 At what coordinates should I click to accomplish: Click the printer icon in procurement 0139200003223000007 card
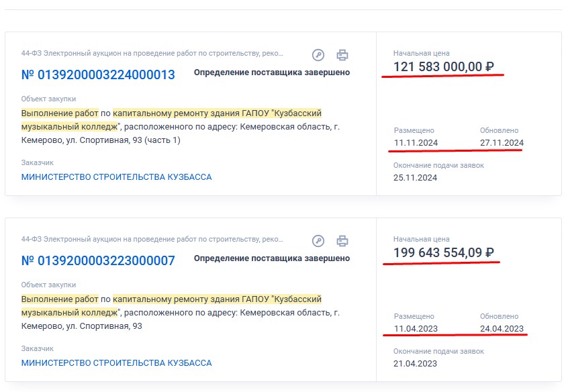[342, 241]
